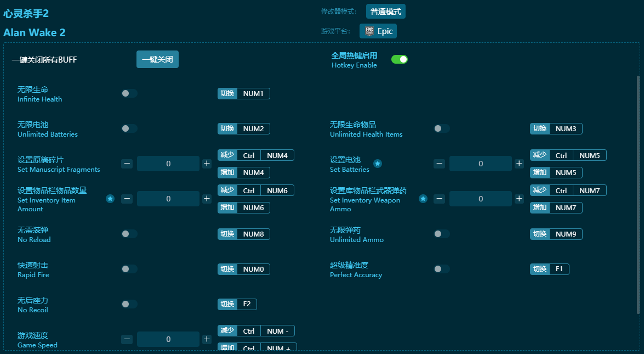Switch on Perfect Accuracy
This screenshot has height=354, width=644.
click(x=442, y=269)
